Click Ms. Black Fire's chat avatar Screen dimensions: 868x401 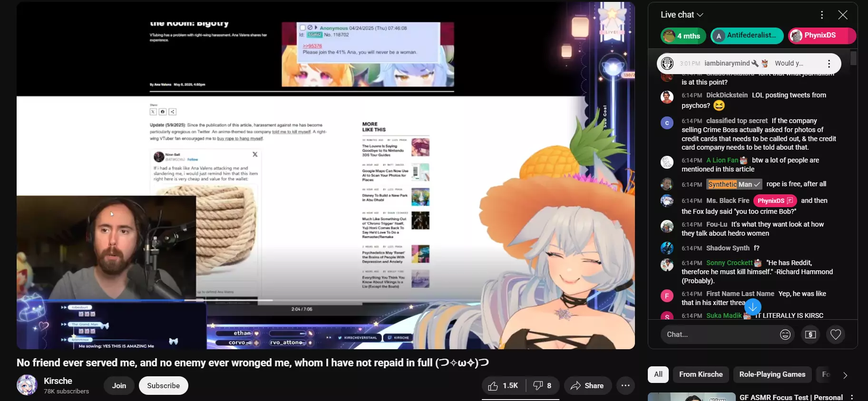[667, 201]
